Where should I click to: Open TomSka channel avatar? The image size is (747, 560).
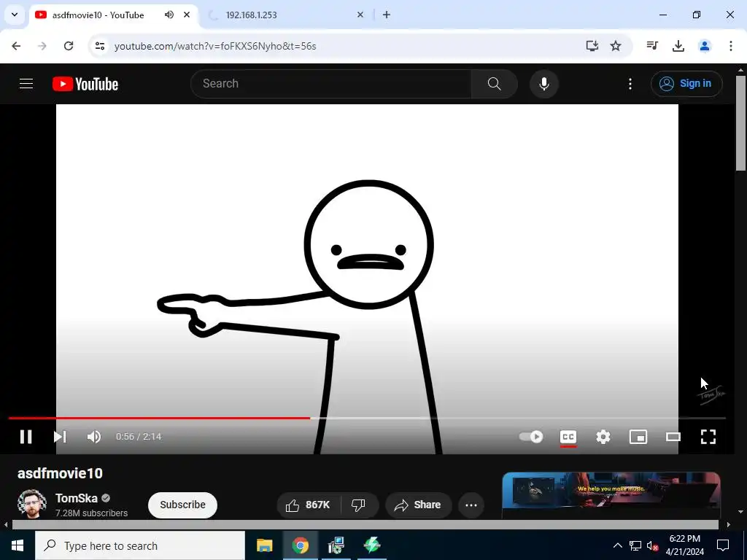32,504
